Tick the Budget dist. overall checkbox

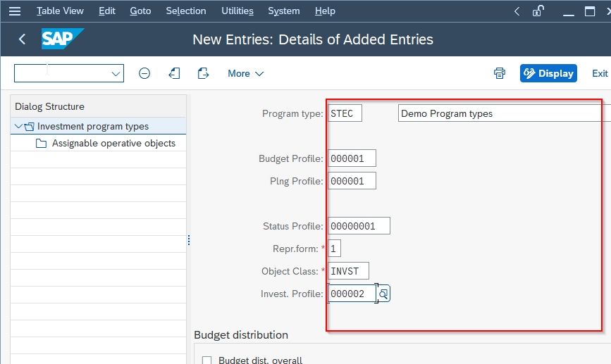[207, 360]
